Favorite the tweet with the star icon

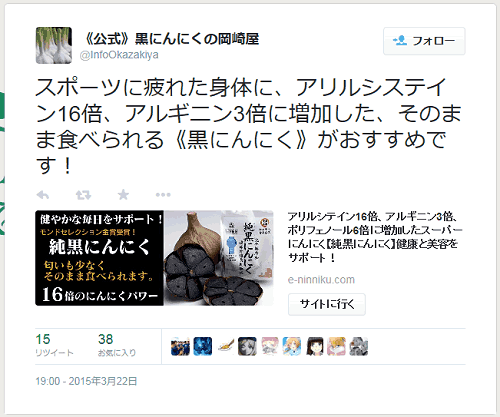click(x=123, y=194)
